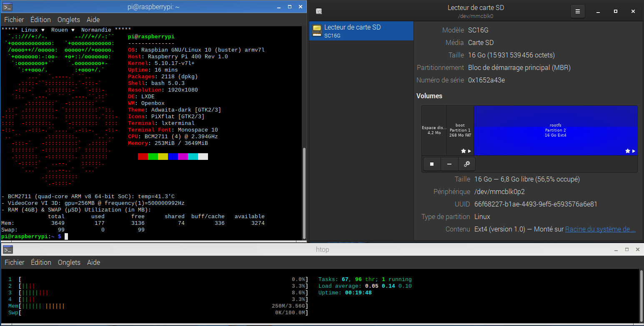Open Onglets menu in htop window
The image size is (644, 326).
click(69, 262)
